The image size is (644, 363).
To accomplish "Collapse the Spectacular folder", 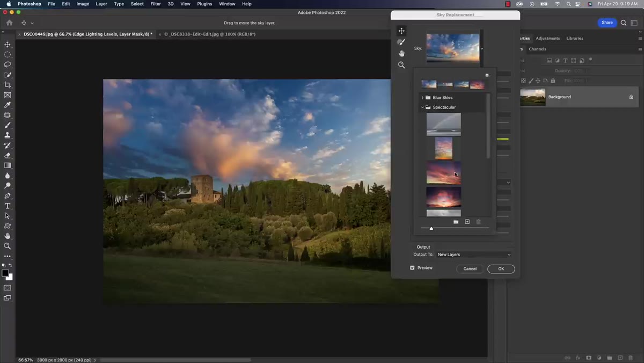I will (422, 107).
